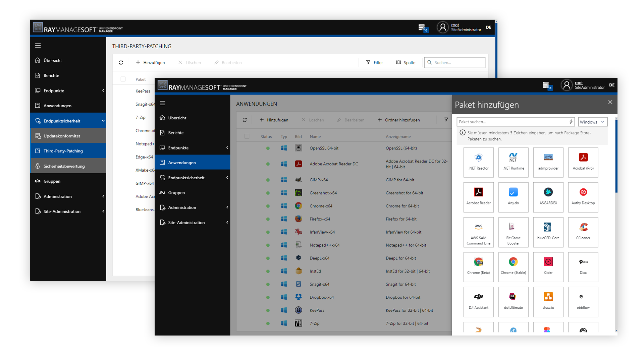Select the ebbflow package tile
The height and width of the screenshot is (362, 644).
click(x=583, y=302)
